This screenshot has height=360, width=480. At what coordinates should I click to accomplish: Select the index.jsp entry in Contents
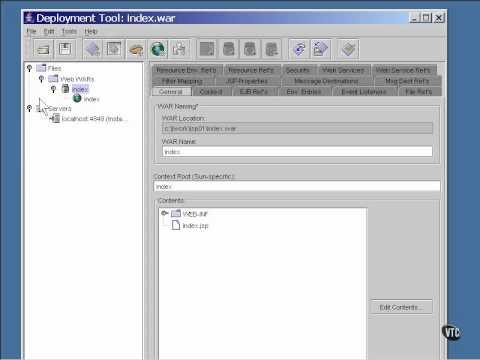click(195, 226)
